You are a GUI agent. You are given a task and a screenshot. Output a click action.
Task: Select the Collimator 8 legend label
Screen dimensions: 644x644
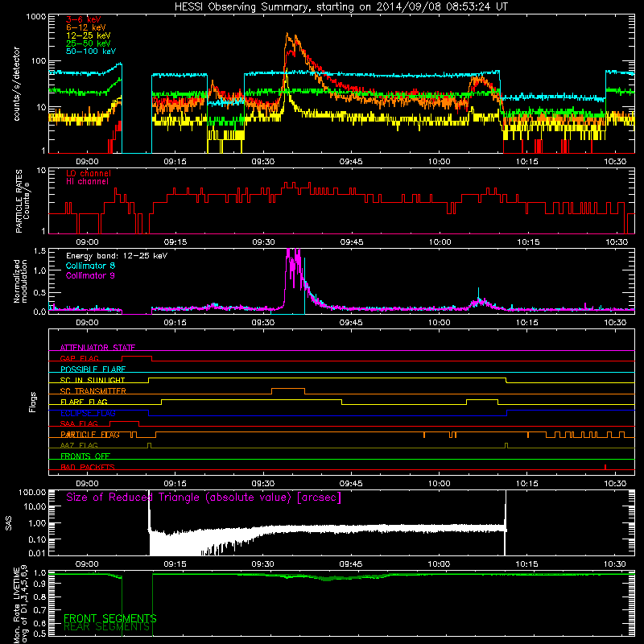coord(90,266)
